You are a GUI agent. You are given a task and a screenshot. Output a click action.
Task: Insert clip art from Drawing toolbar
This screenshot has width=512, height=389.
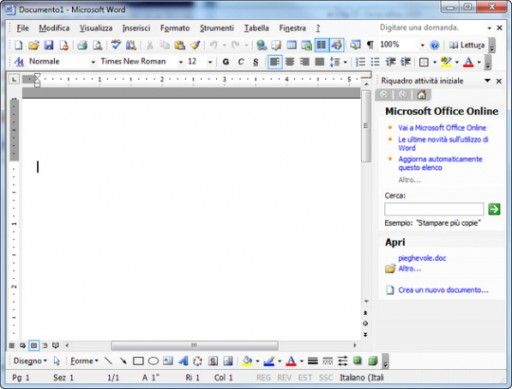pos(213,361)
